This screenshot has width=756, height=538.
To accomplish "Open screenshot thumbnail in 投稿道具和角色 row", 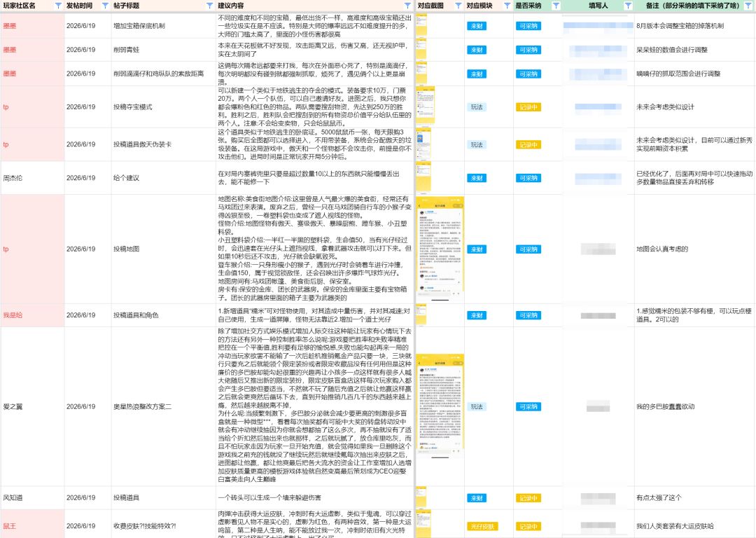I will tap(421, 315).
